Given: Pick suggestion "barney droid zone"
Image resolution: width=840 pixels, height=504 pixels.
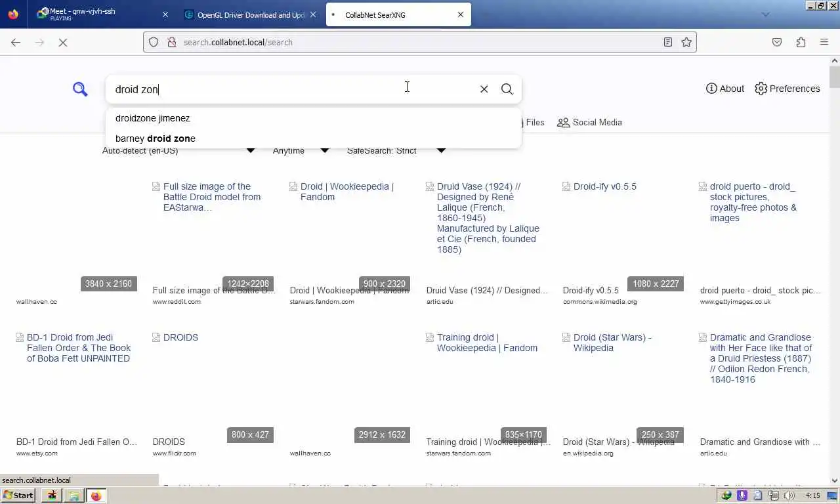Looking at the screenshot, I should pyautogui.click(x=314, y=138).
